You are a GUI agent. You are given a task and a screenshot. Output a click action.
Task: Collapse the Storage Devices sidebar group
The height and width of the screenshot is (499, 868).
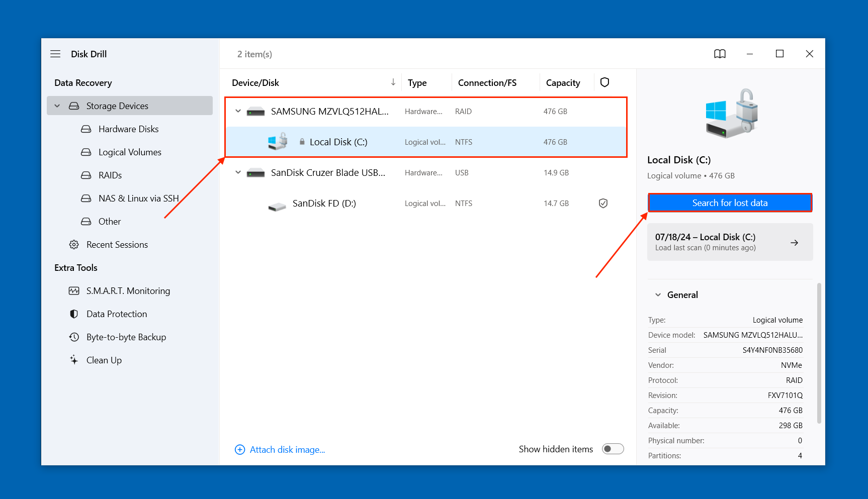(57, 106)
